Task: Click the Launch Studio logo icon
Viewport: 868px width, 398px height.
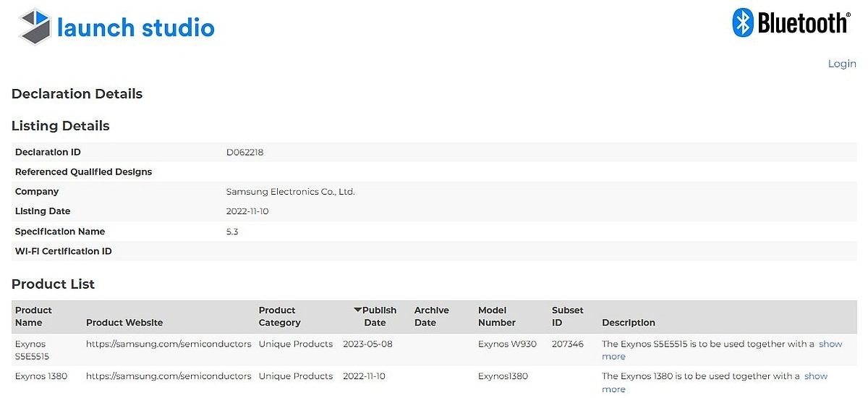Action: [35, 27]
